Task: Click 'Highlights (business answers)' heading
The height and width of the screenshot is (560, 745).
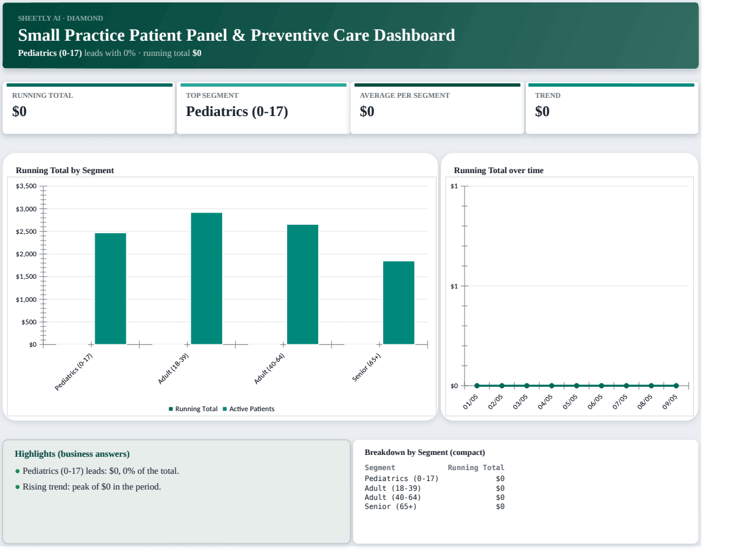Action: [72, 454]
